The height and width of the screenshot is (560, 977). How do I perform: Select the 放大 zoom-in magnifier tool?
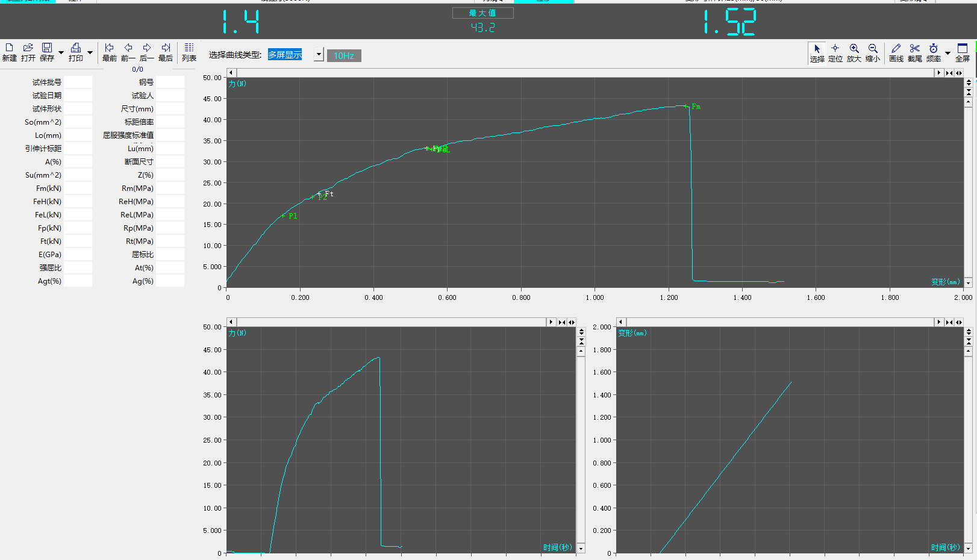854,52
